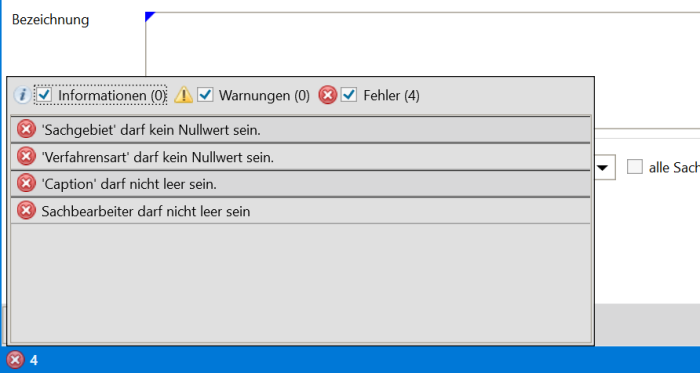Image resolution: width=700 pixels, height=373 pixels.
Task: Click the blue information icon
Action: click(22, 95)
